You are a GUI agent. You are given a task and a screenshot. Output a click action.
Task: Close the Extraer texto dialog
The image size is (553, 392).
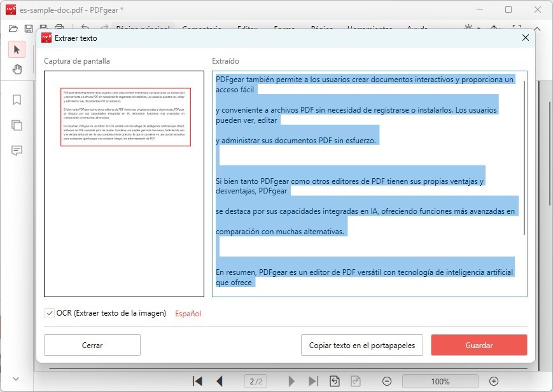coord(525,38)
